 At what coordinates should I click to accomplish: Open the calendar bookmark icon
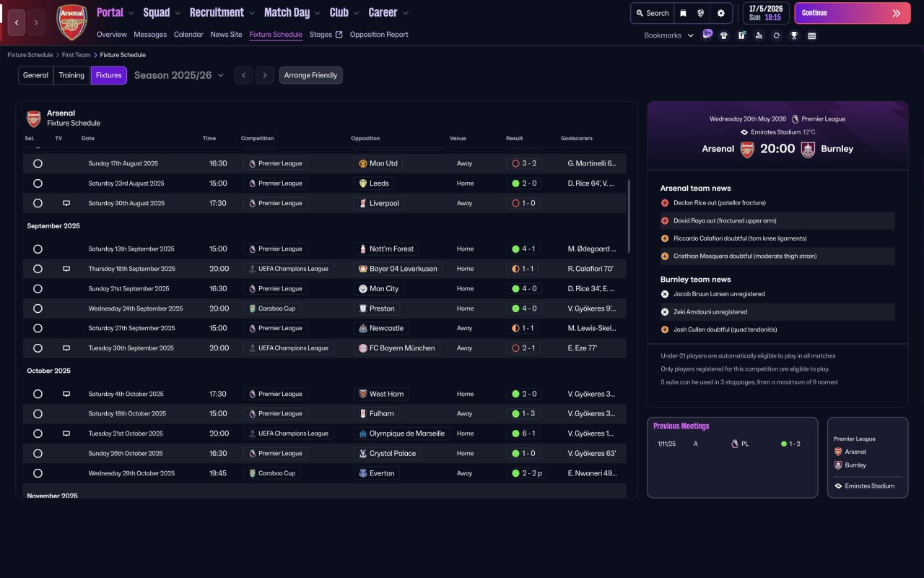tap(811, 35)
